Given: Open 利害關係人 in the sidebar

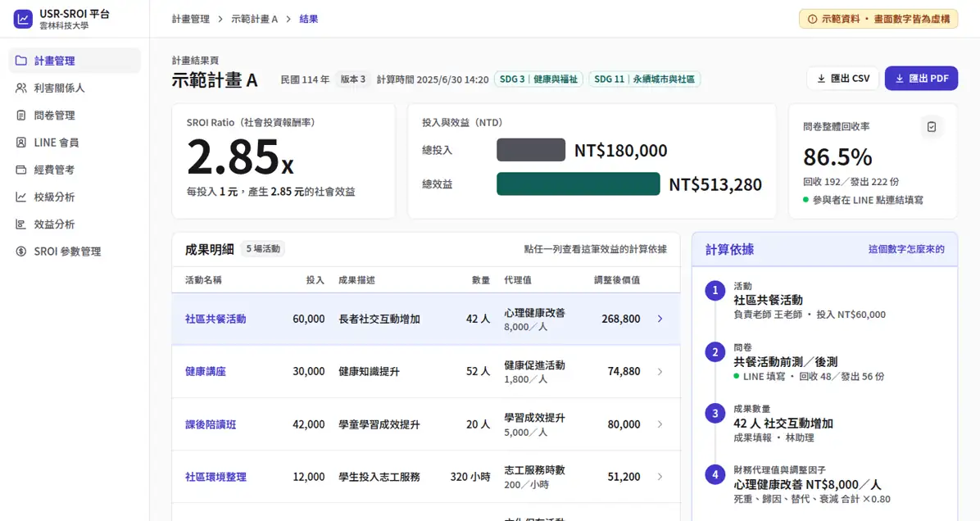Looking at the screenshot, I should point(75,88).
